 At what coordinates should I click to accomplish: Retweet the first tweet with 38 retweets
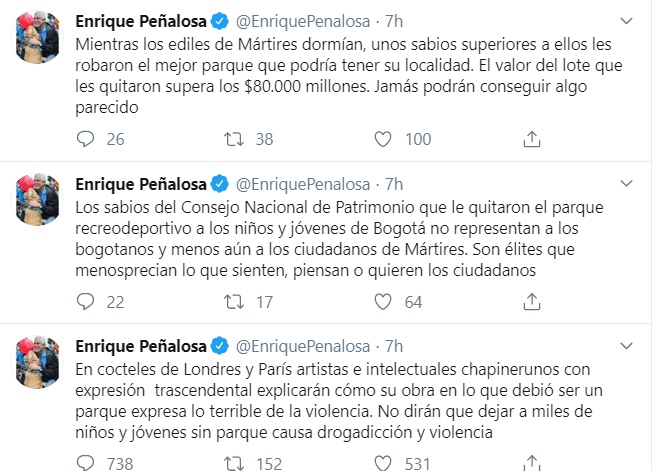tap(235, 140)
